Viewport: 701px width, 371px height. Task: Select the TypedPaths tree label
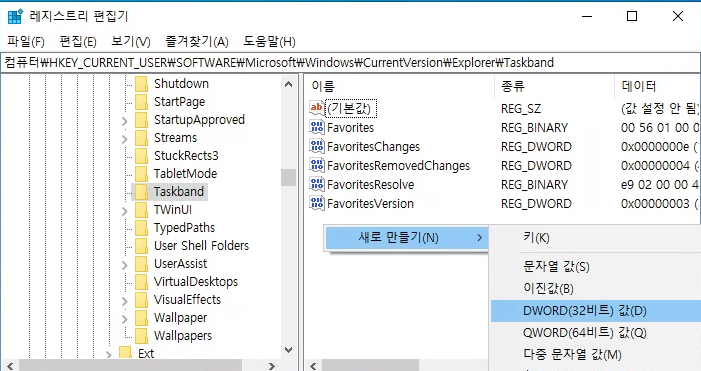point(184,228)
